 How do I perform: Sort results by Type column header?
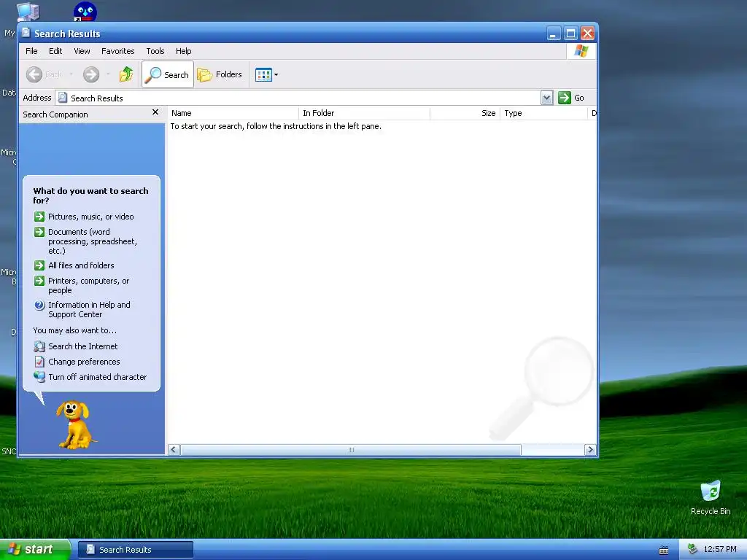click(x=543, y=113)
